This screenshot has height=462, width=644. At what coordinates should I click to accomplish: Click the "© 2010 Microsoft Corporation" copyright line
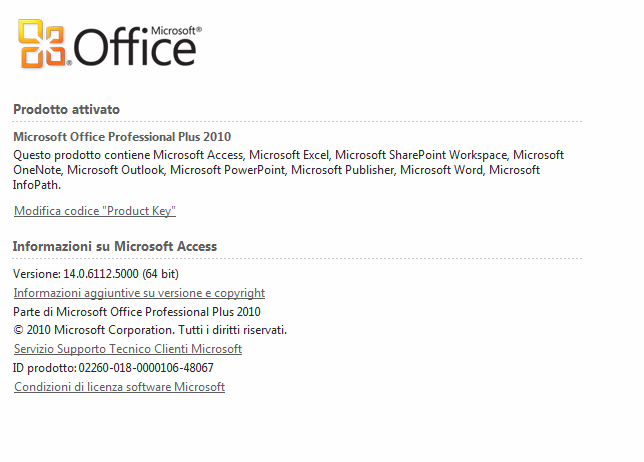[150, 330]
